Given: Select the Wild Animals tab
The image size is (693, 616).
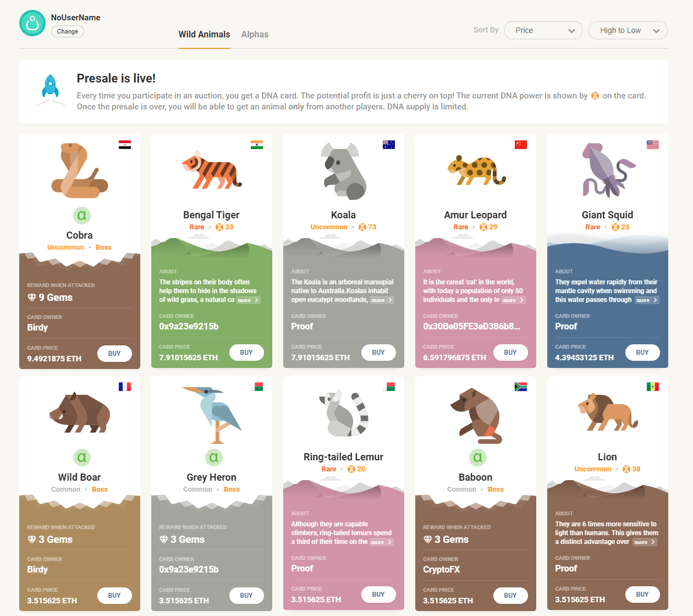Looking at the screenshot, I should 204,34.
